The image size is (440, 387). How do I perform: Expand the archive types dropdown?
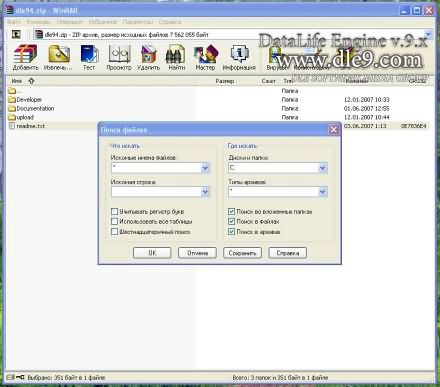coord(322,192)
